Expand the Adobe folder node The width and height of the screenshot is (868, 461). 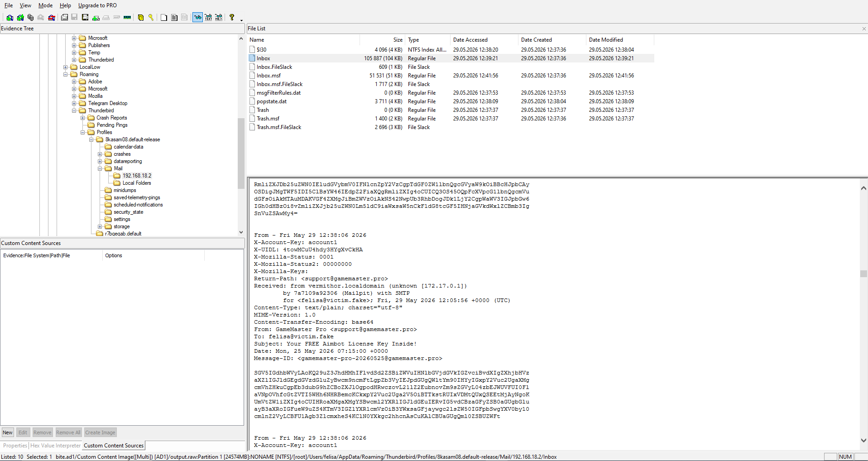[x=74, y=82]
